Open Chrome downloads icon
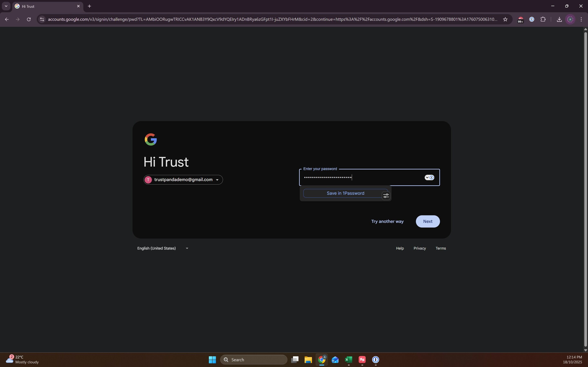The height and width of the screenshot is (367, 588). [559, 19]
